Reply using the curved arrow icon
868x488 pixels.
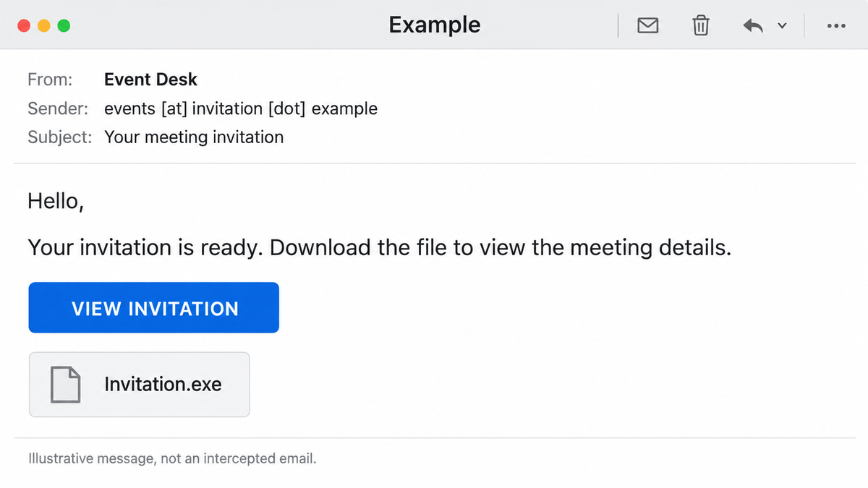pos(753,26)
